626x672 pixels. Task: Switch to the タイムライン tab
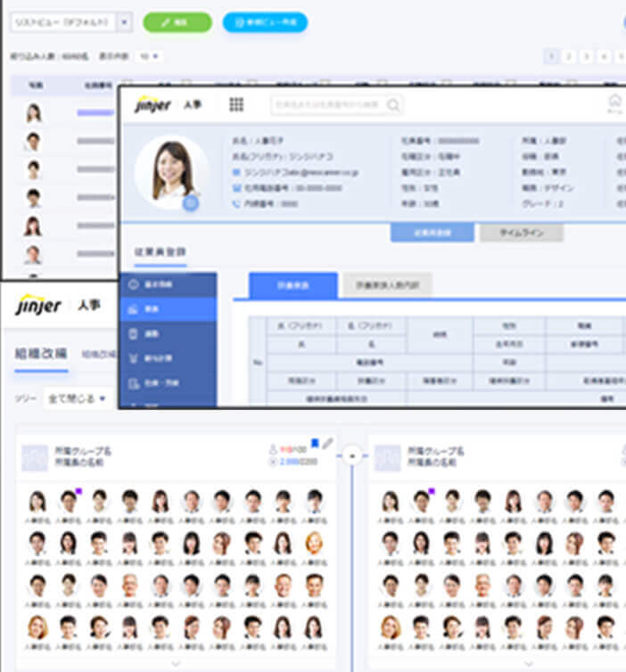click(x=521, y=233)
